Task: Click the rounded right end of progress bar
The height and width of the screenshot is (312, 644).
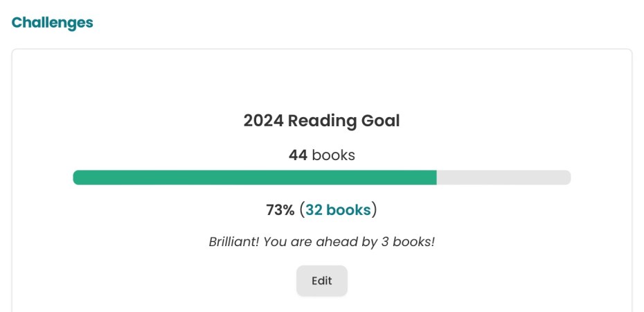Action: pyautogui.click(x=567, y=177)
